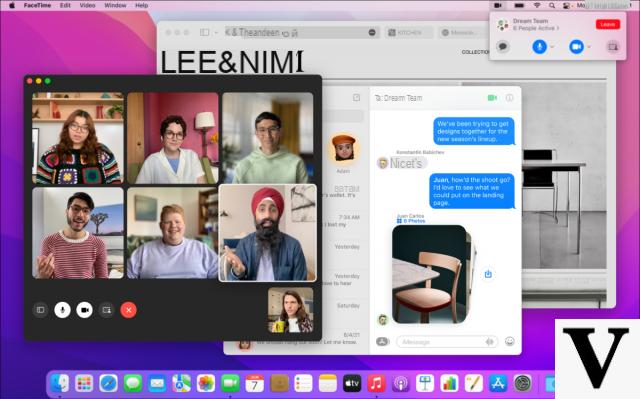Open App Store from the Dock
This screenshot has width=640, height=399.
[x=498, y=383]
